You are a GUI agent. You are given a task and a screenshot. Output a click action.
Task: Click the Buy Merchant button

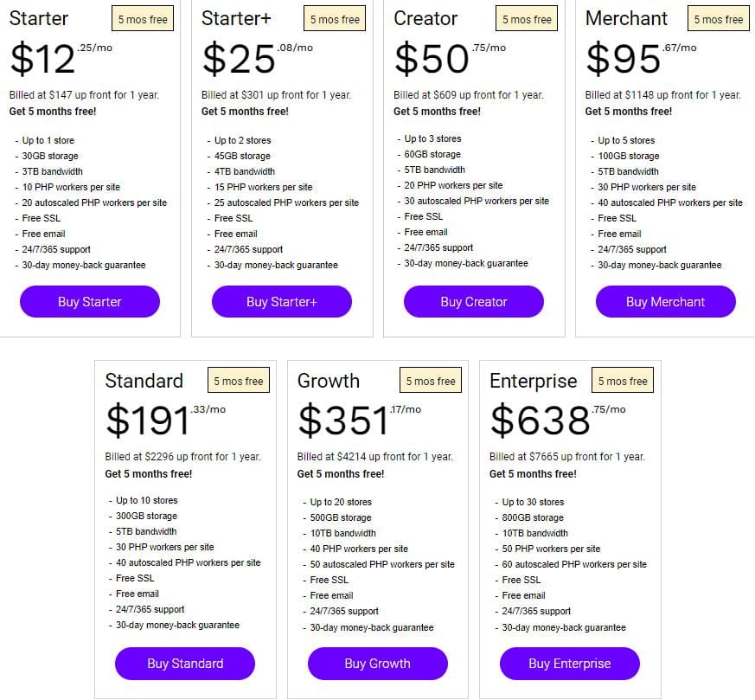pyautogui.click(x=665, y=301)
